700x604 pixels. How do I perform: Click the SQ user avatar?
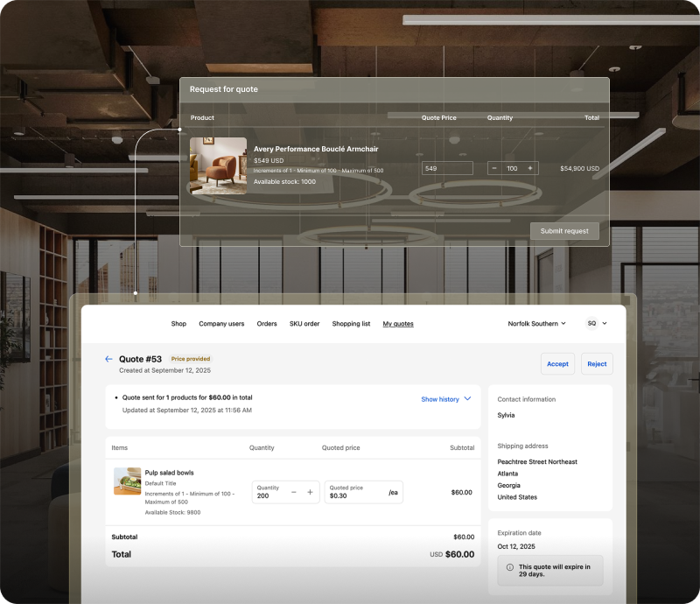(591, 323)
